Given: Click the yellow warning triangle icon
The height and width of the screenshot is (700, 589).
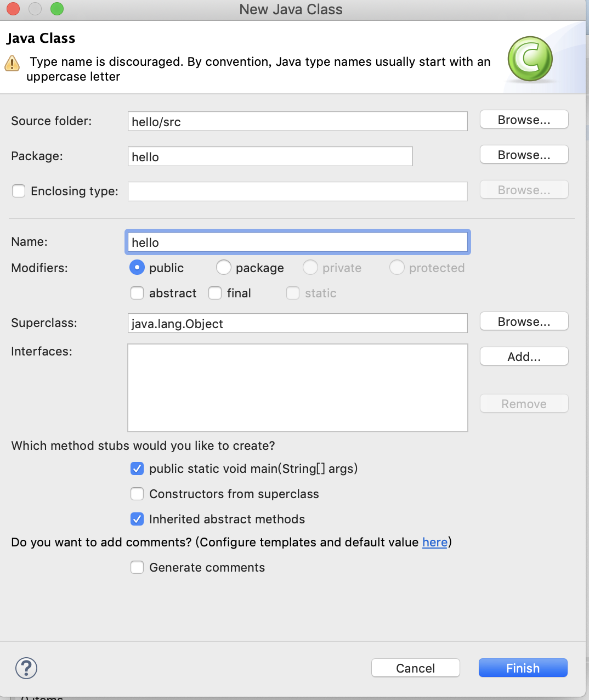Looking at the screenshot, I should [x=12, y=64].
